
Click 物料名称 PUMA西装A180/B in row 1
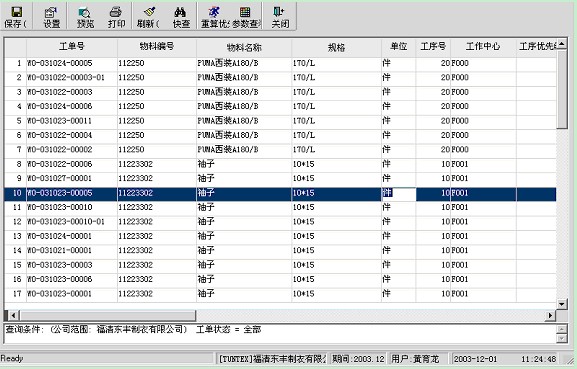coord(228,63)
